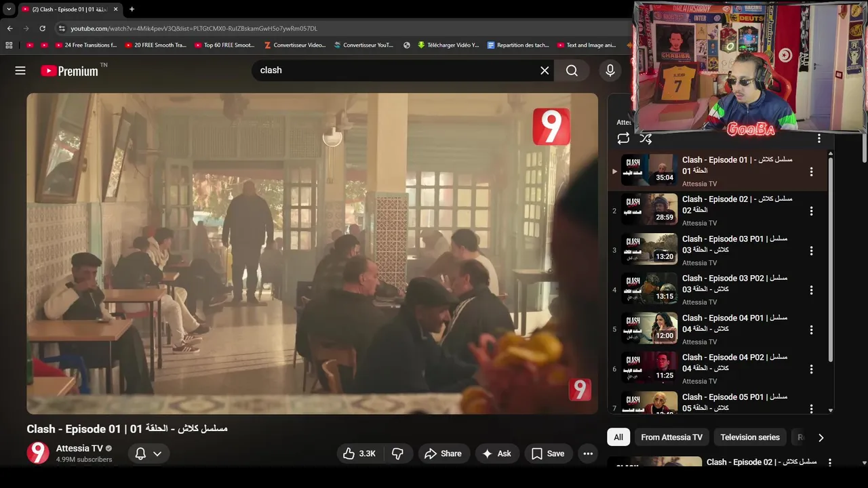
Task: Click the globe icon bookmark
Action: [x=407, y=45]
